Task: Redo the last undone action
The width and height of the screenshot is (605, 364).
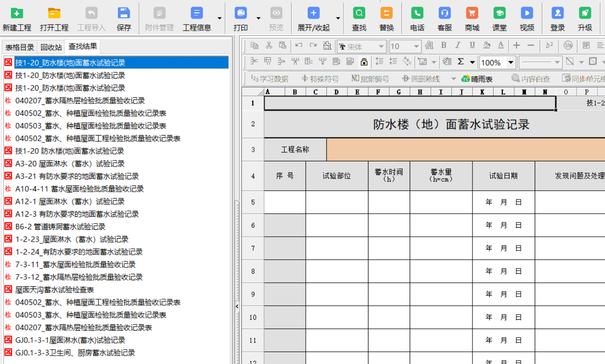Action: [313, 45]
